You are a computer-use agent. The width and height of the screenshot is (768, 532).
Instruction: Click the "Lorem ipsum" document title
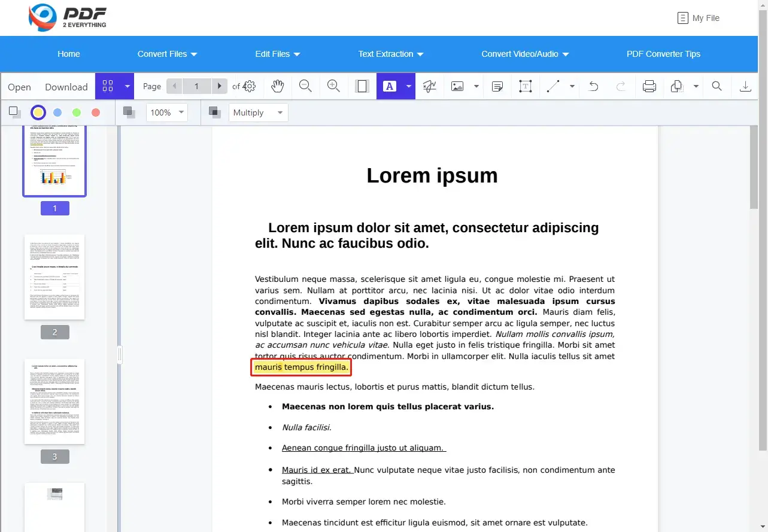pos(432,175)
